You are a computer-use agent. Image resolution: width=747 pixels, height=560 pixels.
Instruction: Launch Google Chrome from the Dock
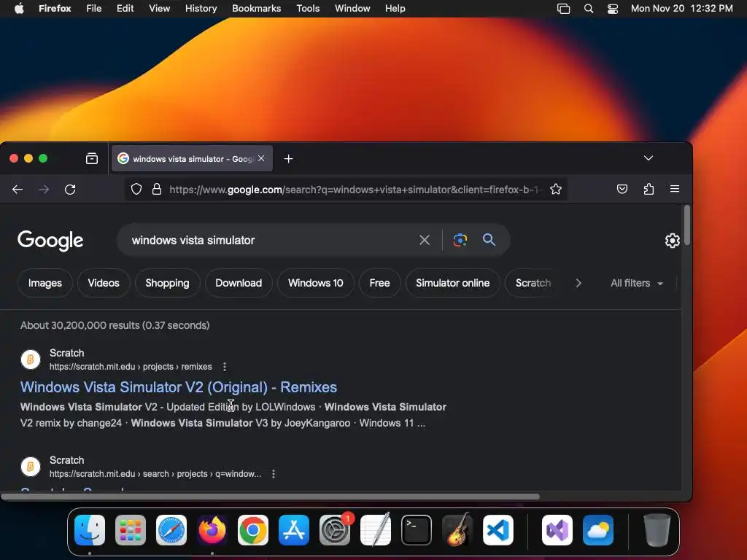253,530
